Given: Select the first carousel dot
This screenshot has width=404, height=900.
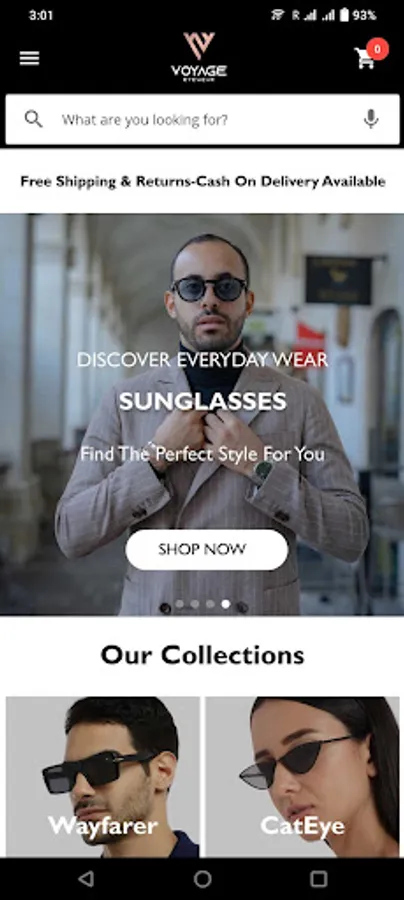Looking at the screenshot, I should [180, 604].
